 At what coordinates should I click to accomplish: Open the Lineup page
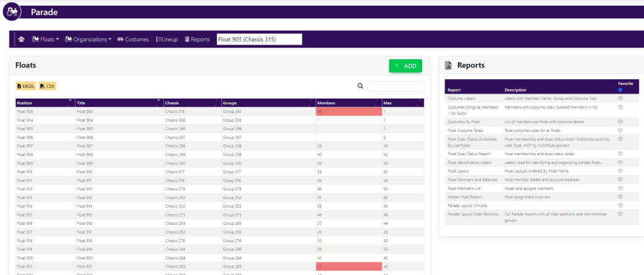point(167,40)
